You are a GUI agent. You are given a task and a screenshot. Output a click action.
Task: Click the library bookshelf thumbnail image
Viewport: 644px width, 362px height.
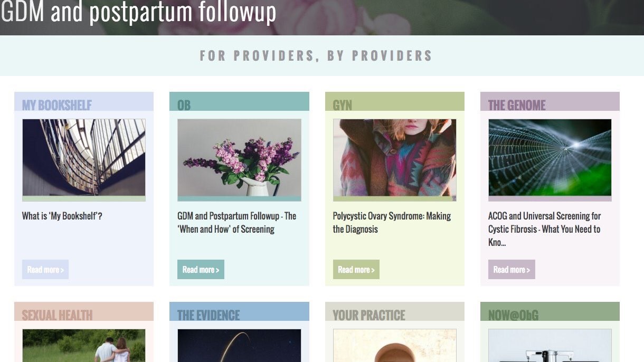(84, 158)
